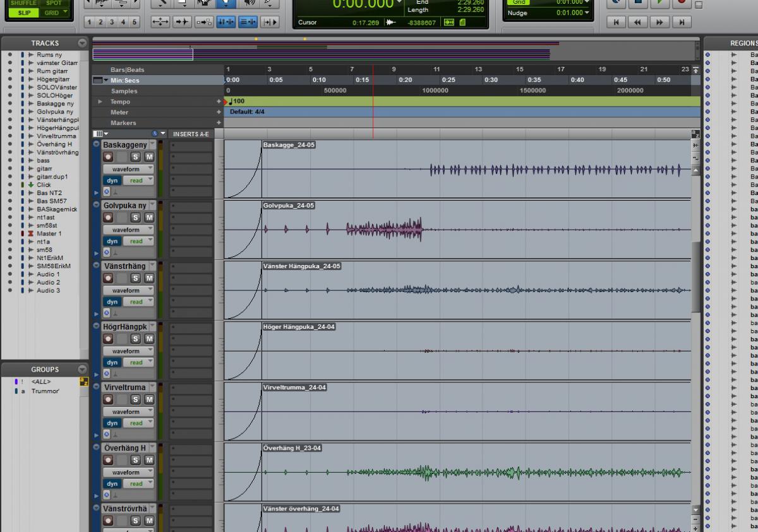Expand the Tempo ruler editor triangle
The image size is (758, 532).
(x=100, y=102)
